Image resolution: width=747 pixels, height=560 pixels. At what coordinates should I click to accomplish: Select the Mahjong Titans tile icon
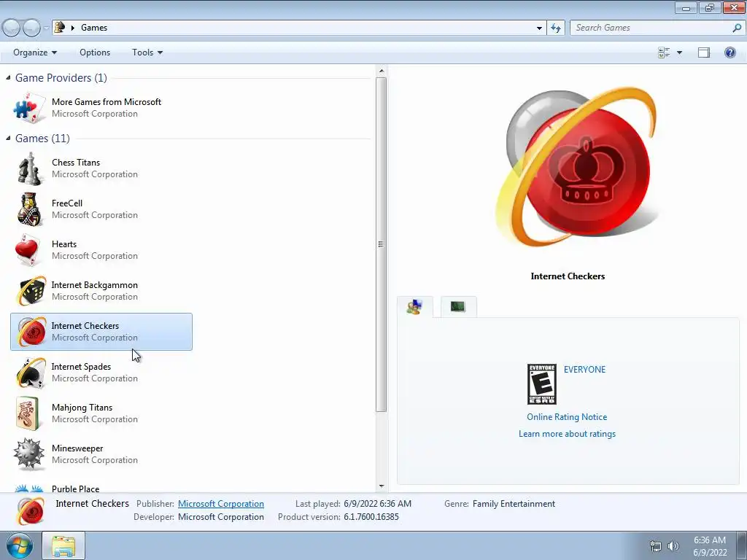28,413
